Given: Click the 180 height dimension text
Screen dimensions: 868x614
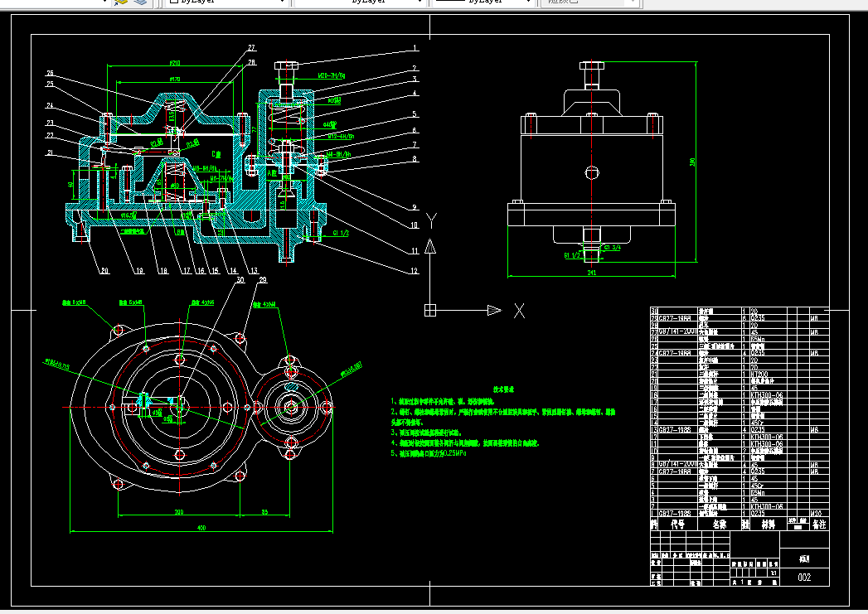Looking at the screenshot, I should click(692, 162).
